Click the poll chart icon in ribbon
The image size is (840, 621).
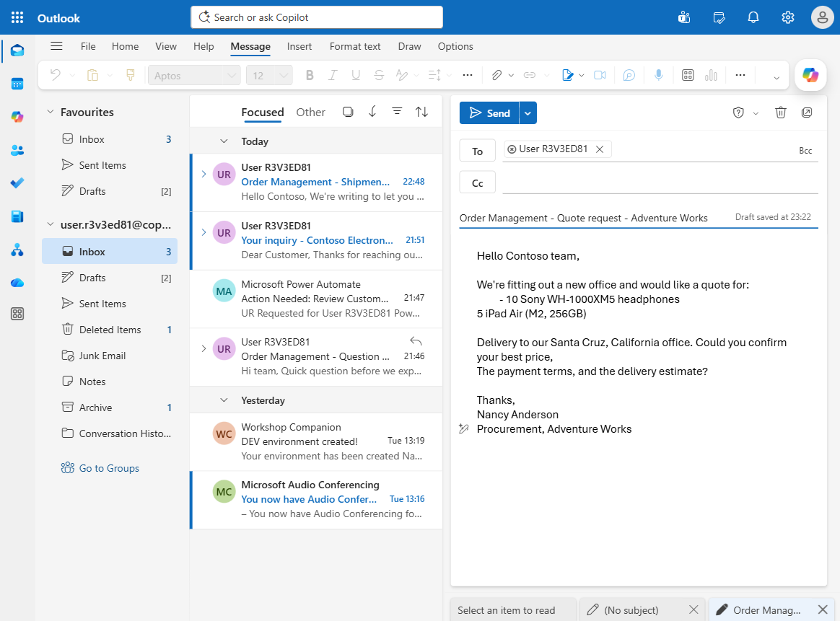pyautogui.click(x=711, y=76)
